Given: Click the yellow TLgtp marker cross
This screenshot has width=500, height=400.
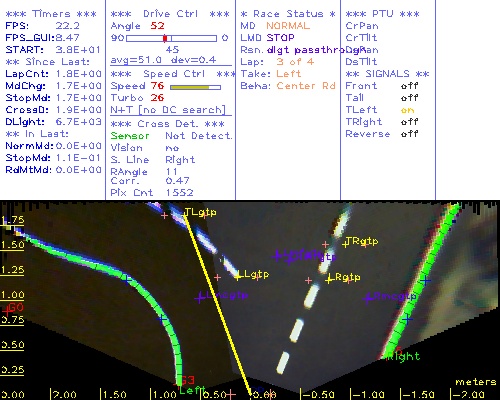Looking at the screenshot, I should pos(184,215).
